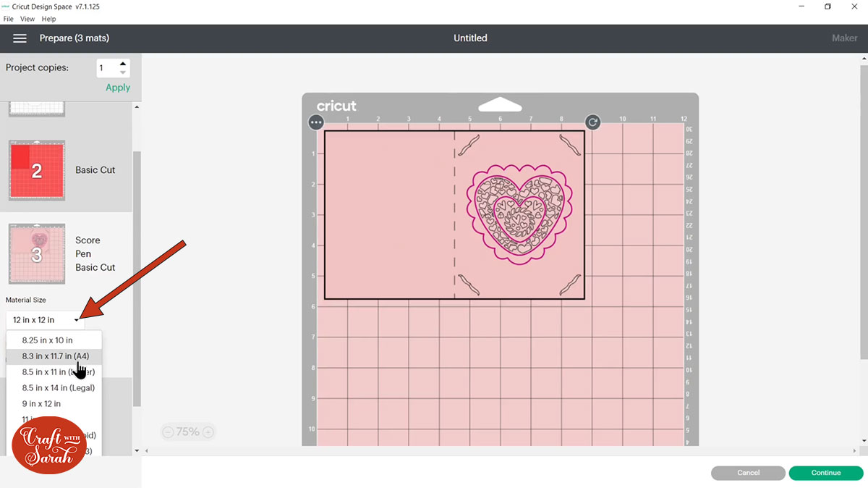
Task: Open the Help menu
Action: pyautogui.click(x=48, y=19)
